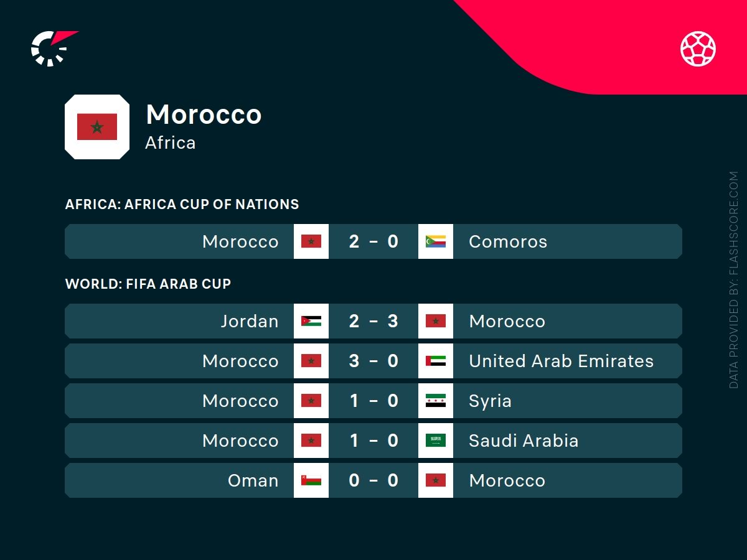Click the Africa region label

pos(170,142)
